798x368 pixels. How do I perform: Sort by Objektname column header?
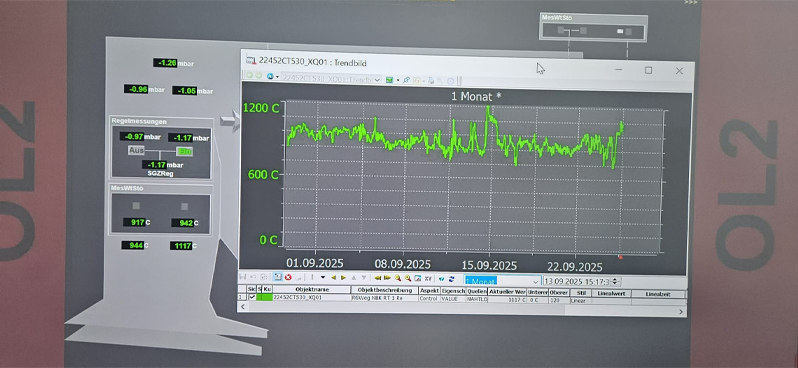(312, 290)
